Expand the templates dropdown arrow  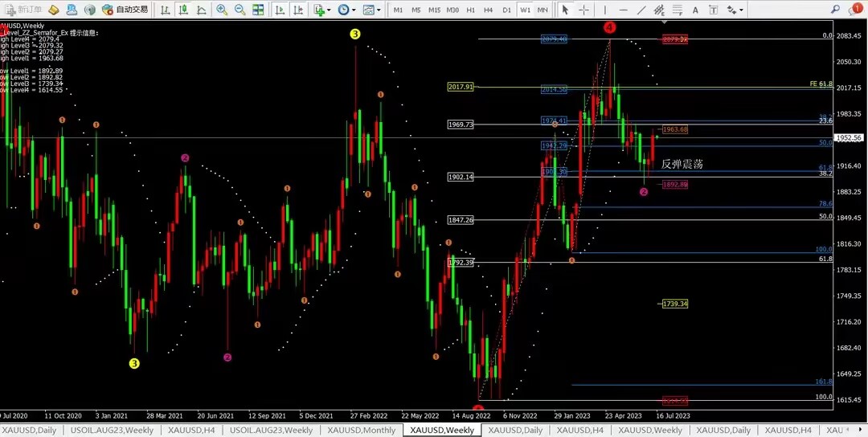coord(379,10)
